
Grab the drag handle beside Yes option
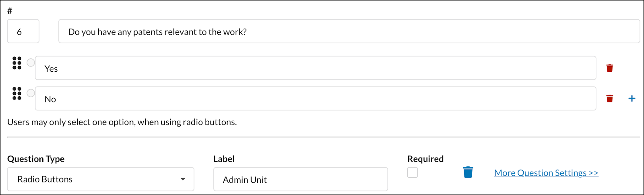coord(17,63)
